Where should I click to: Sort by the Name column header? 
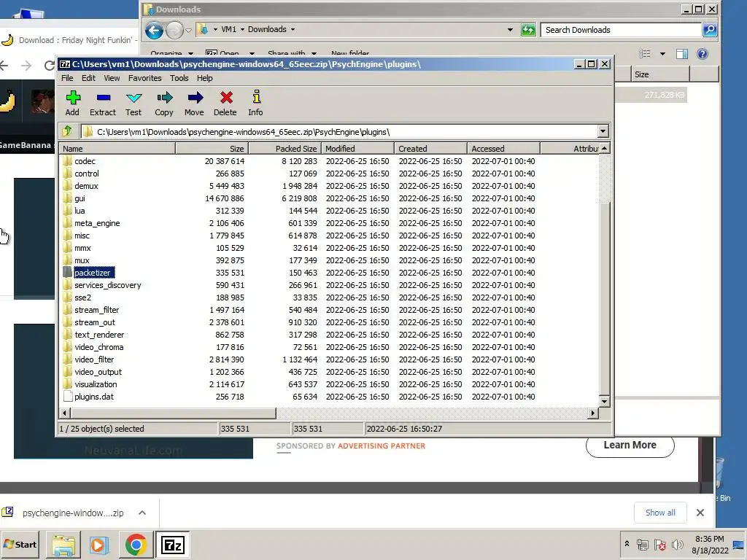[117, 149]
